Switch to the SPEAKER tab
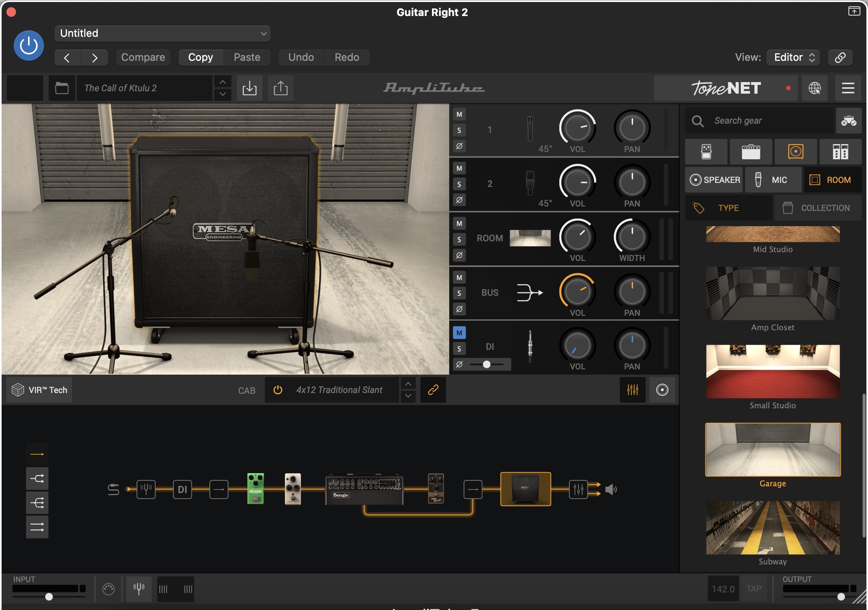868x610 pixels. coord(715,180)
